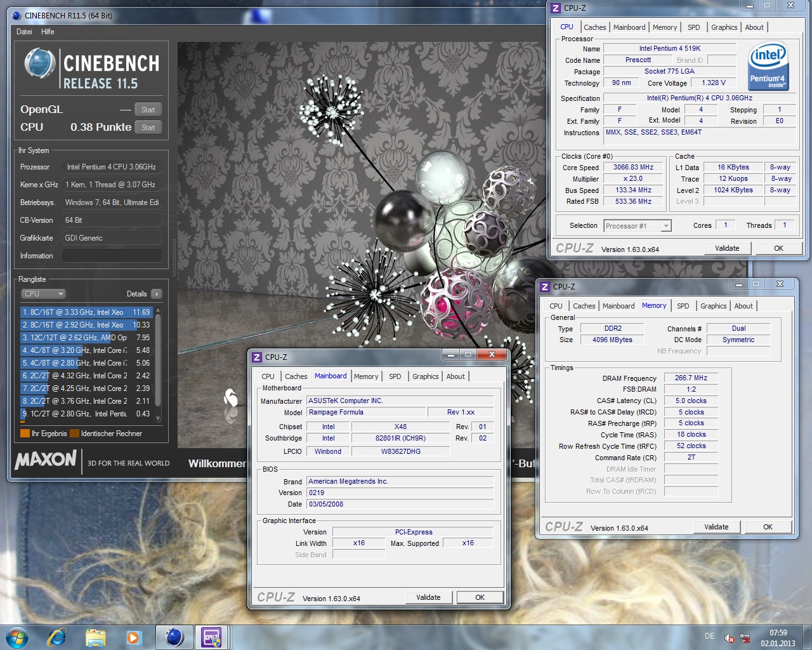Screen dimensions: 812x650
Task: Open Windows Explorer folder icon in taskbar
Action: [95, 637]
